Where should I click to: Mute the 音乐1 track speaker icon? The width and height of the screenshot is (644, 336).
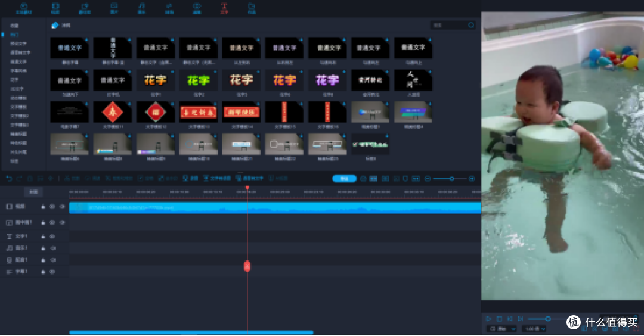click(53, 248)
